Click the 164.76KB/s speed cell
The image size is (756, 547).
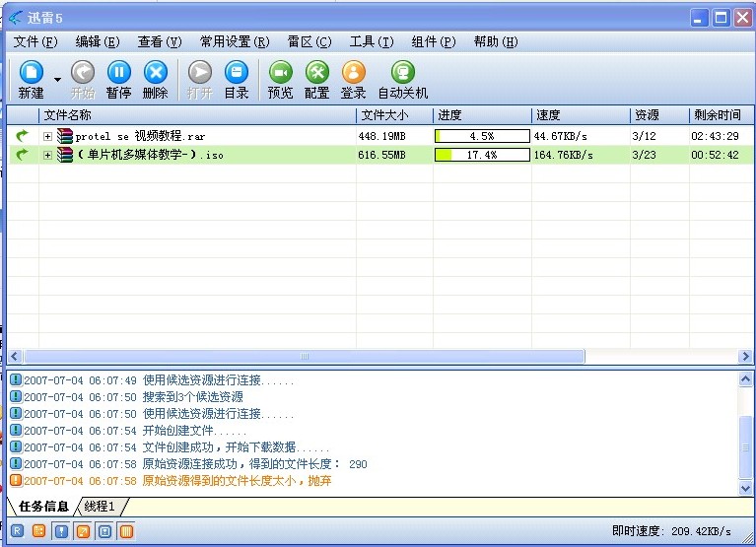[x=563, y=155]
